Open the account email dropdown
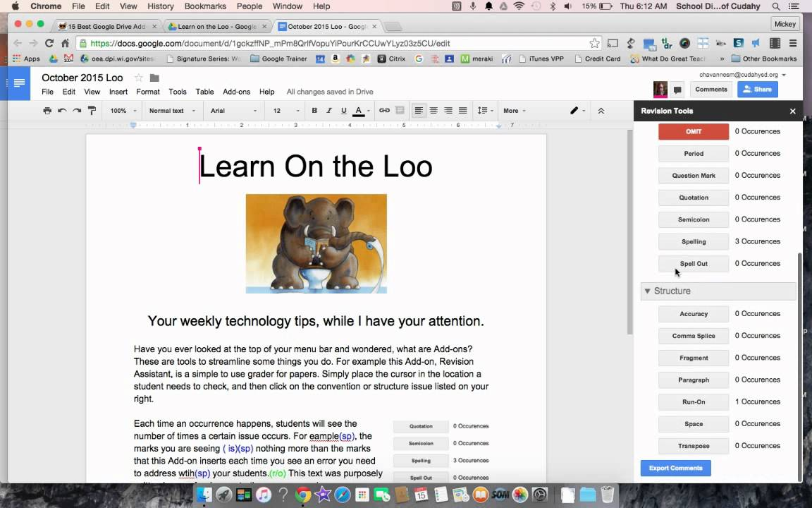The height and width of the screenshot is (508, 812). click(743, 75)
